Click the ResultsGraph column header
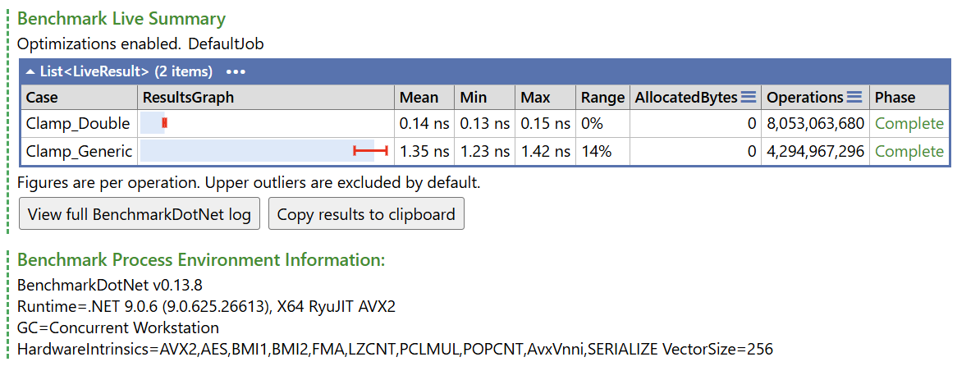This screenshot has width=980, height=380. [x=188, y=98]
